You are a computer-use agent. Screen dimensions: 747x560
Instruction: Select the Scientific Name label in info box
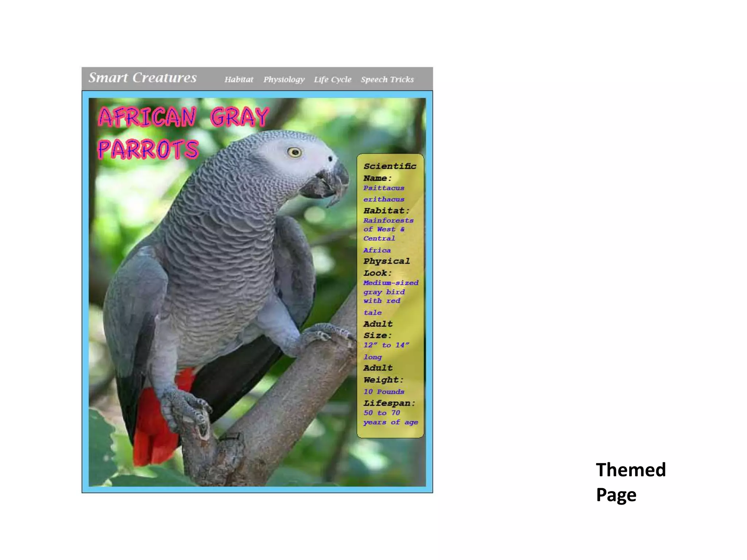[389, 172]
